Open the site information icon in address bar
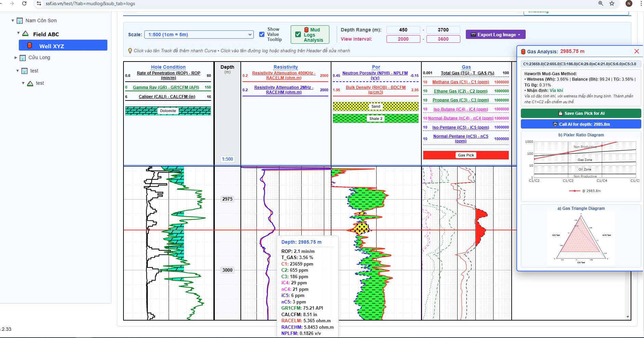Viewport: 644px width, 338px height. (39, 3)
